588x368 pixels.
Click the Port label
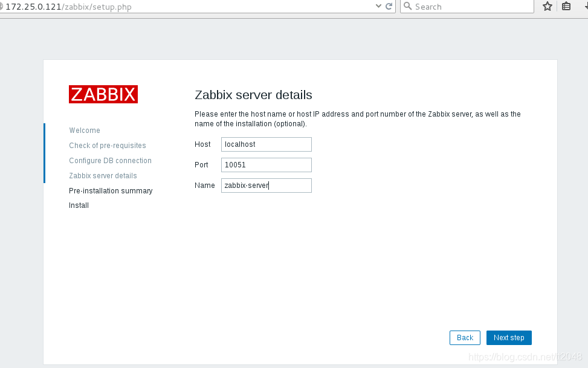[201, 165]
